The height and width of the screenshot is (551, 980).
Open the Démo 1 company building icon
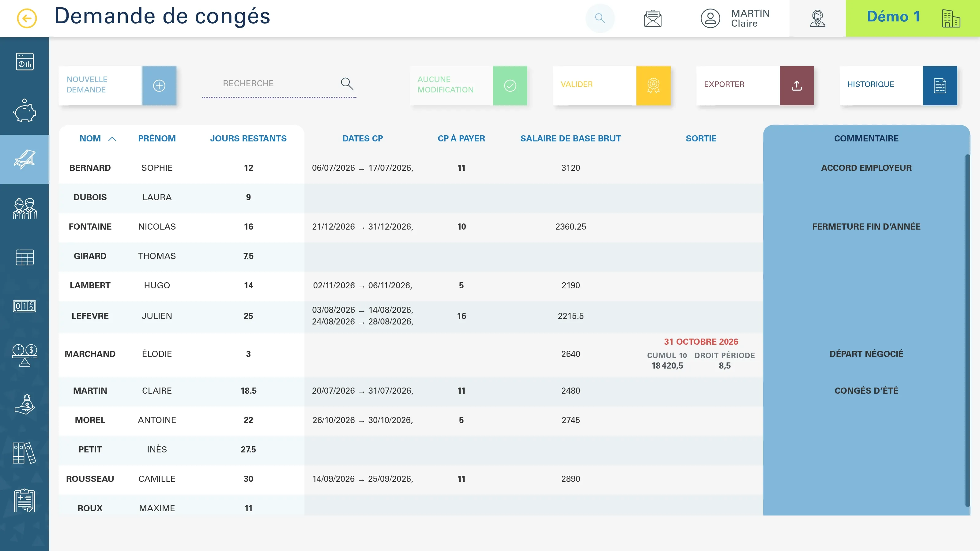tap(951, 18)
